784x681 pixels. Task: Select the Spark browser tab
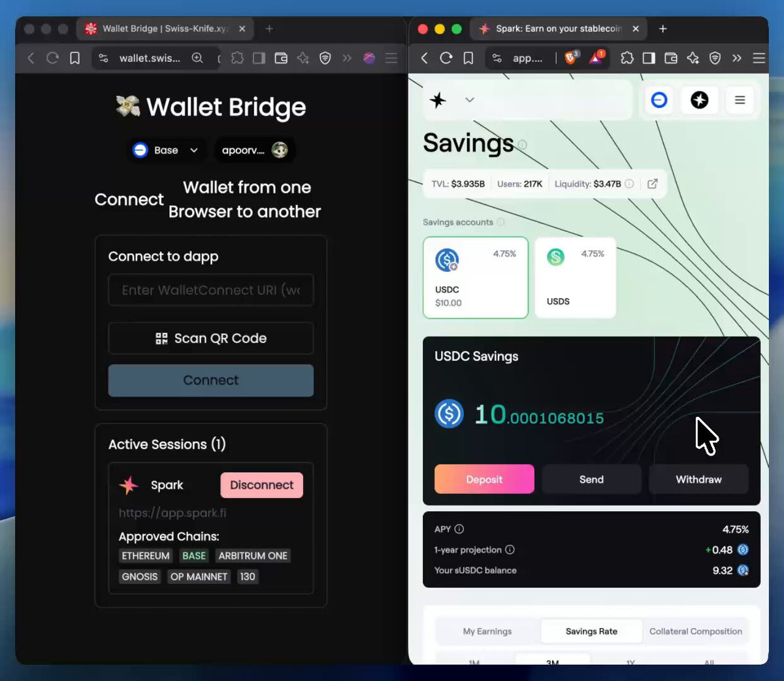pos(559,29)
